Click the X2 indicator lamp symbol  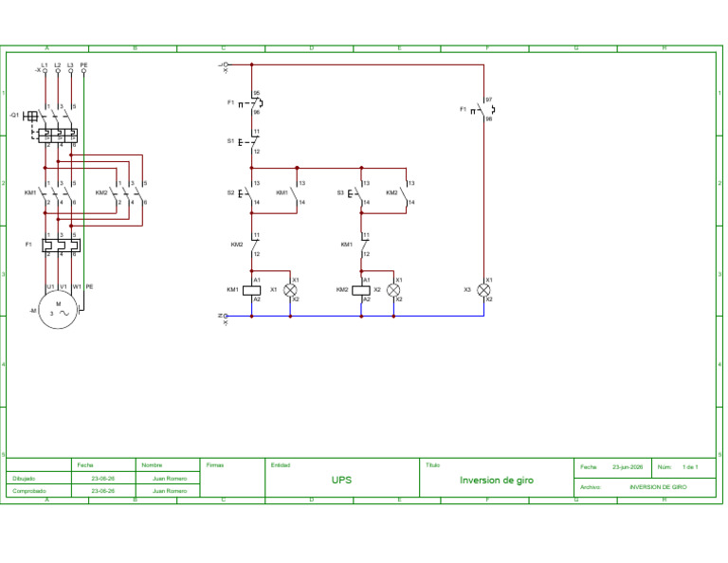tap(393, 291)
